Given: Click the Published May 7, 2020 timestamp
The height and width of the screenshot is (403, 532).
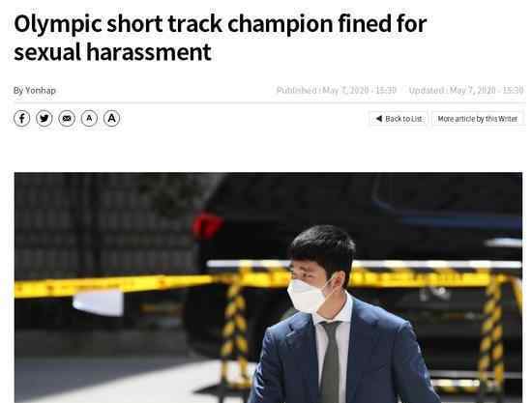Looking at the screenshot, I should pos(337,90).
